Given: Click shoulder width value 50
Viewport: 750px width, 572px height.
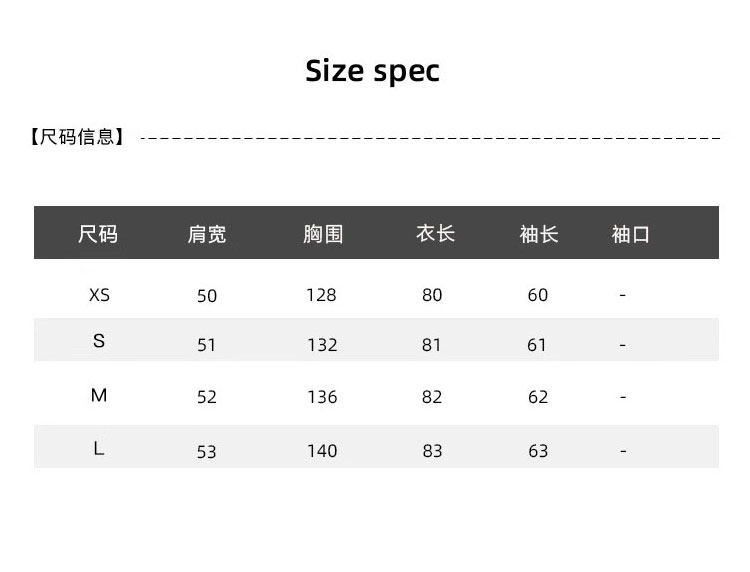Looking at the screenshot, I should click(207, 296).
